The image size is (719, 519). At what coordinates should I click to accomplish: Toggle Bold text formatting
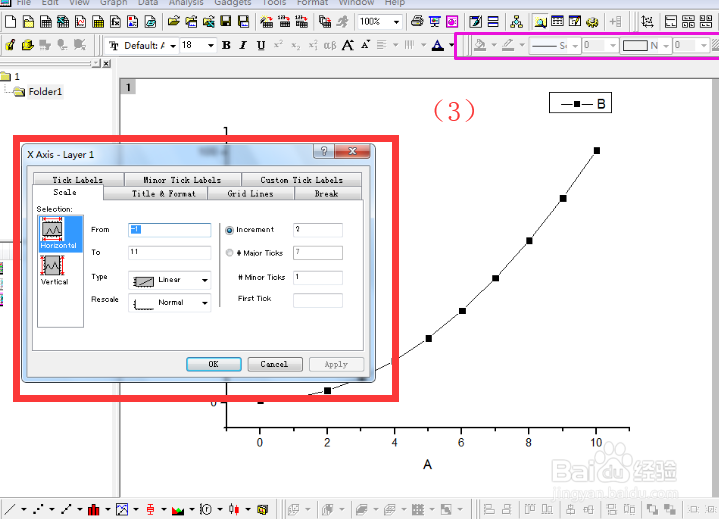[x=226, y=45]
